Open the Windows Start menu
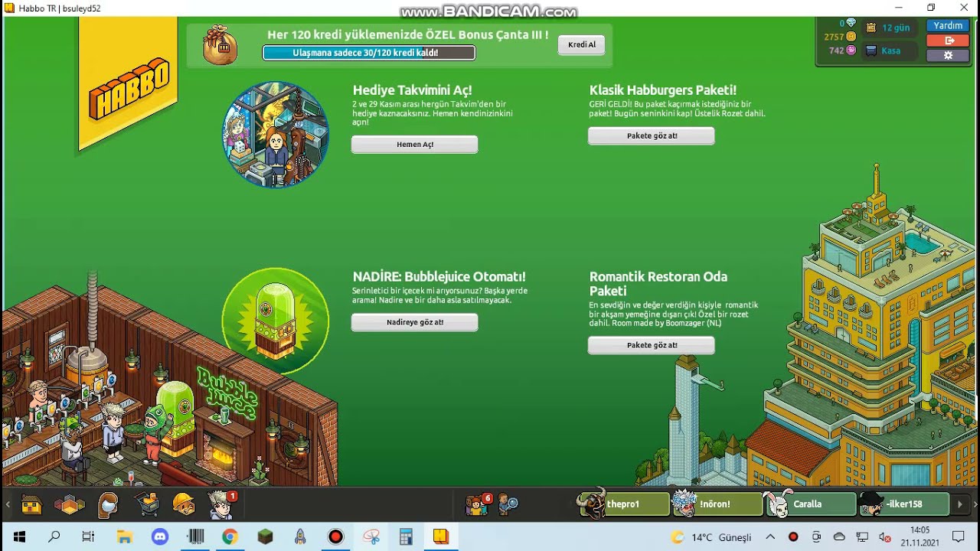The width and height of the screenshot is (980, 551). pyautogui.click(x=18, y=536)
